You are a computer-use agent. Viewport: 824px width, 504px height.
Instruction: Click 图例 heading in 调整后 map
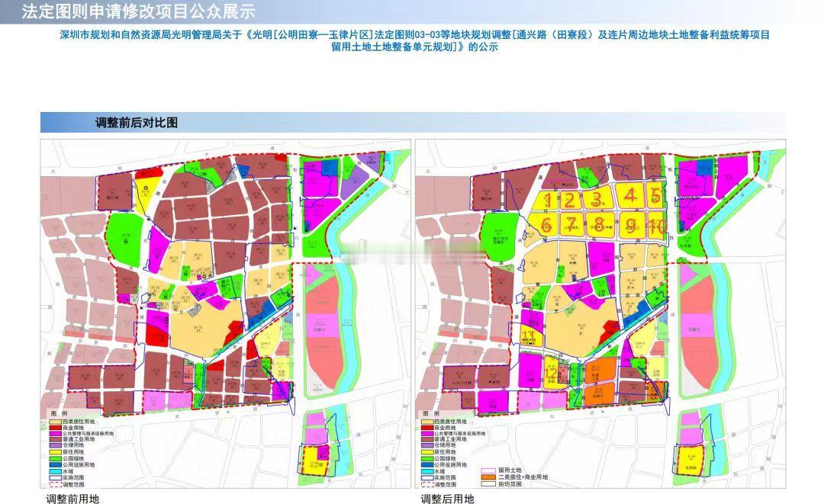[431, 414]
